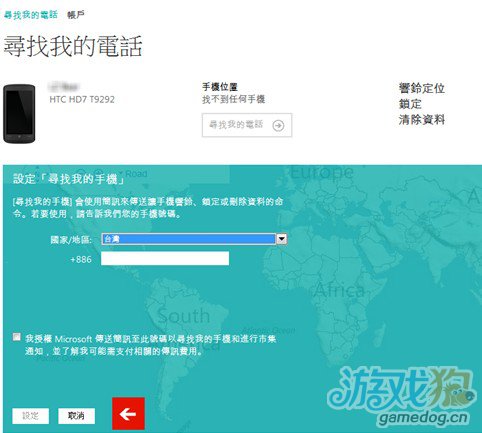Image resolution: width=482 pixels, height=433 pixels.
Task: Focus the phone number field after +886
Action: click(x=165, y=259)
